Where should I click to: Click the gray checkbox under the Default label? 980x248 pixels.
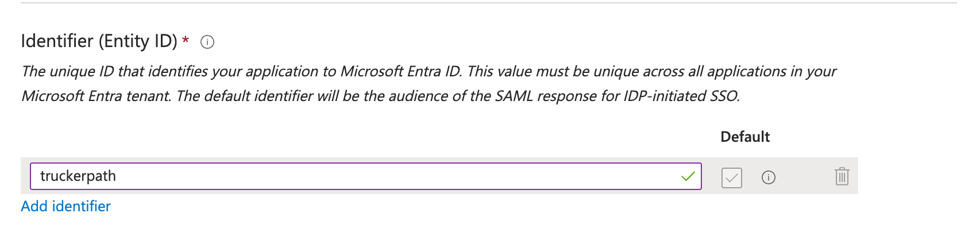click(731, 177)
